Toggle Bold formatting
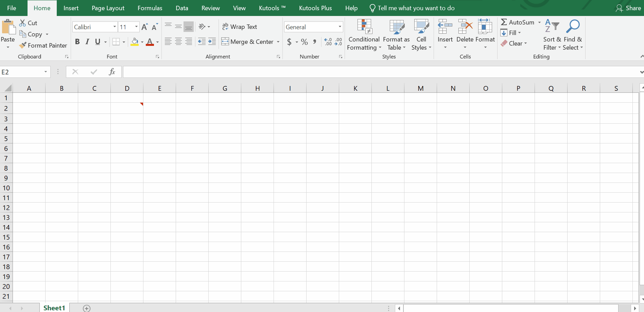 (x=77, y=42)
